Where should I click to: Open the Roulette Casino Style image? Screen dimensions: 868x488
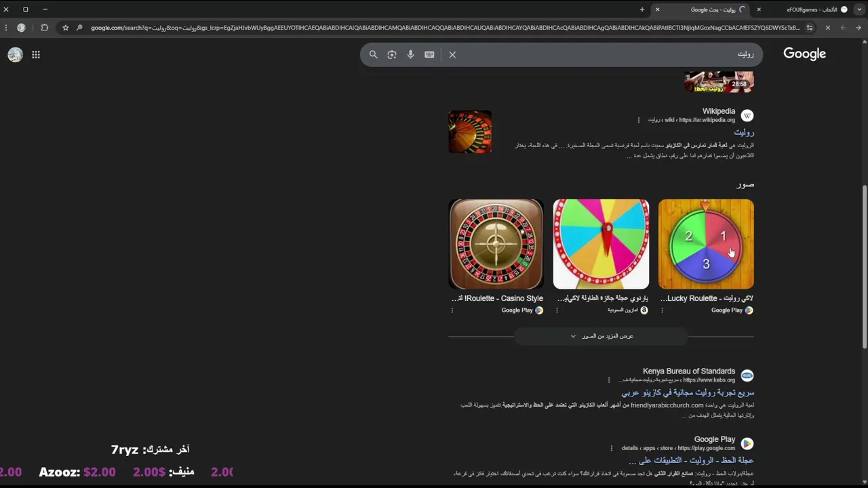coord(496,244)
